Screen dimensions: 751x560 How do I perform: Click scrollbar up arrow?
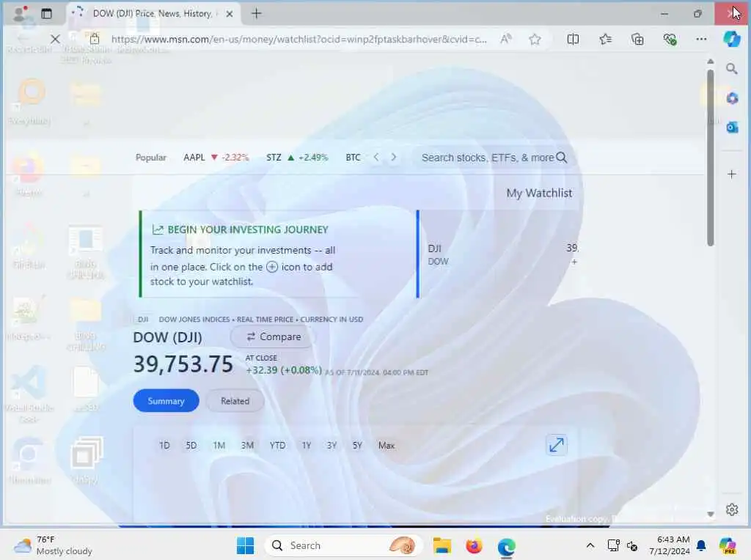pyautogui.click(x=710, y=62)
